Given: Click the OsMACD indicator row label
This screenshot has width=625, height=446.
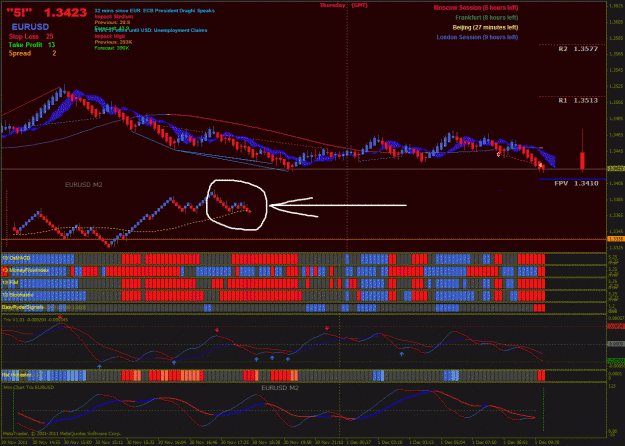Looking at the screenshot, I should tap(16, 258).
